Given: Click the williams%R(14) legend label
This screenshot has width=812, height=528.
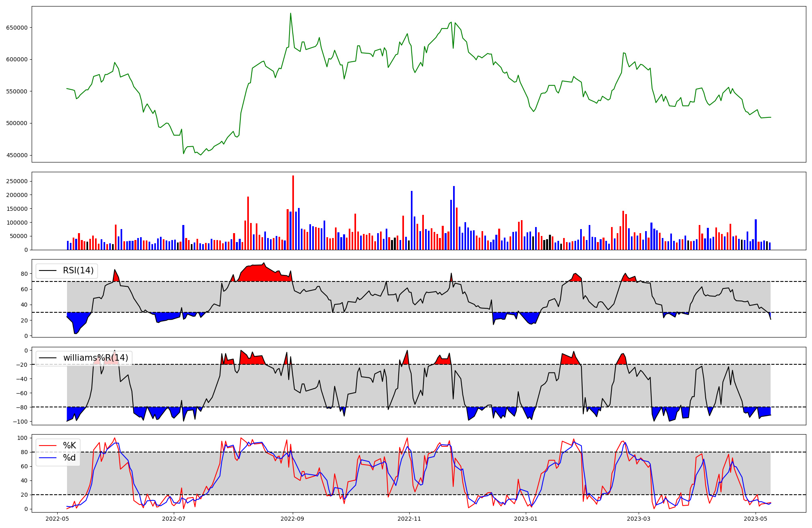Looking at the screenshot, I should (95, 358).
